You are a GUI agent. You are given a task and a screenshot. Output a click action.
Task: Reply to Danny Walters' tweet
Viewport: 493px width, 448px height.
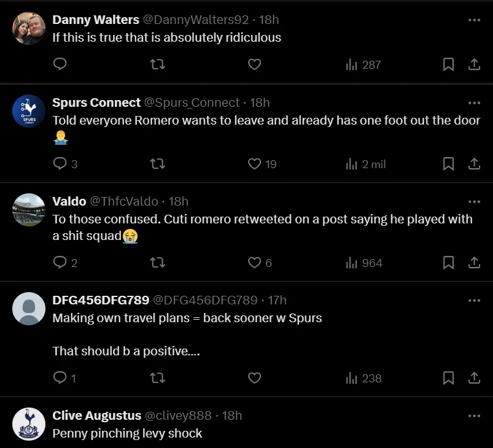[x=60, y=64]
